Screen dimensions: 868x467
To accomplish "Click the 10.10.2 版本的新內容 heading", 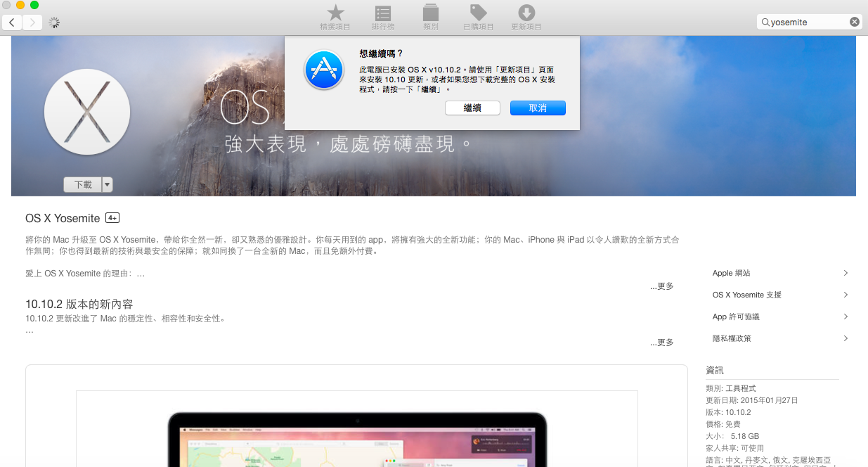I will coord(79,304).
